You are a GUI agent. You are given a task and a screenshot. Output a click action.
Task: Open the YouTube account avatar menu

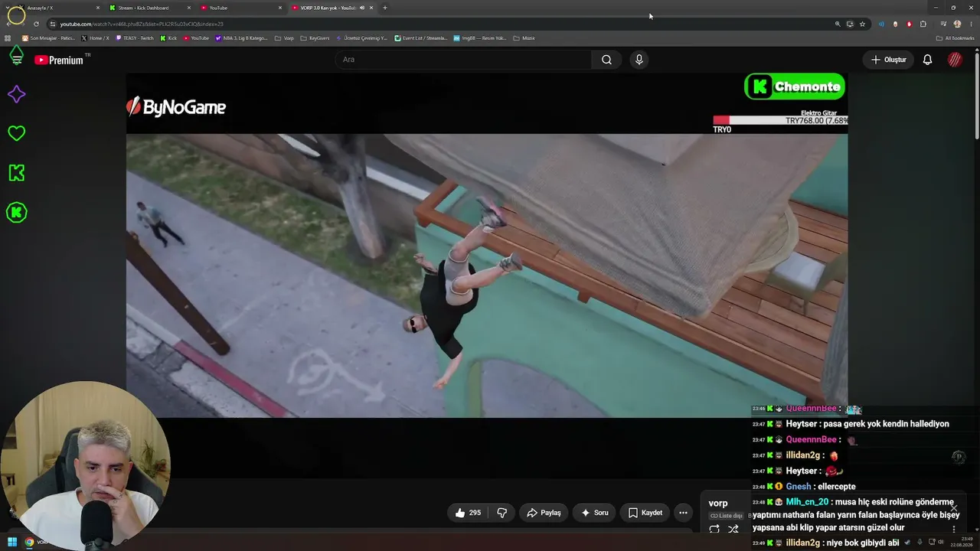[x=955, y=60]
